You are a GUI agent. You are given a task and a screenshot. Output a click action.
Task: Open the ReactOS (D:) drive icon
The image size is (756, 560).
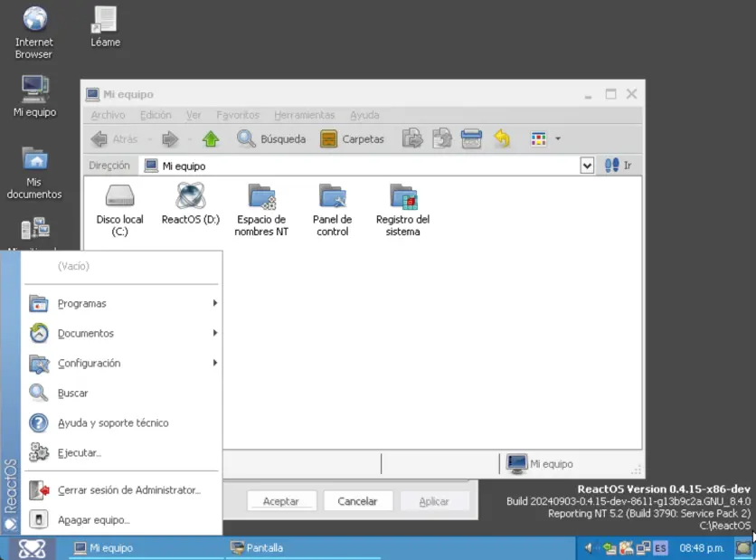click(x=191, y=204)
